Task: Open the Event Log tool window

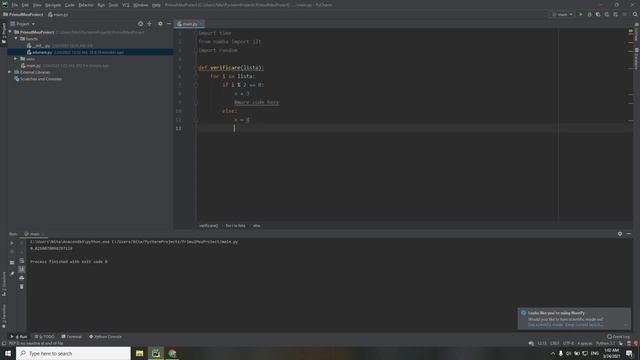Action: click(x=618, y=337)
